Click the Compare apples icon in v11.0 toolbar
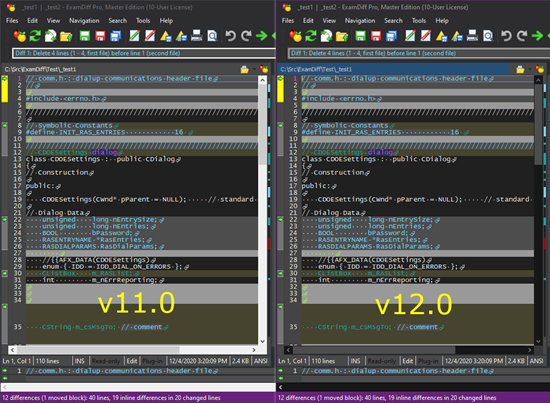The width and height of the screenshot is (550, 403). [x=20, y=36]
